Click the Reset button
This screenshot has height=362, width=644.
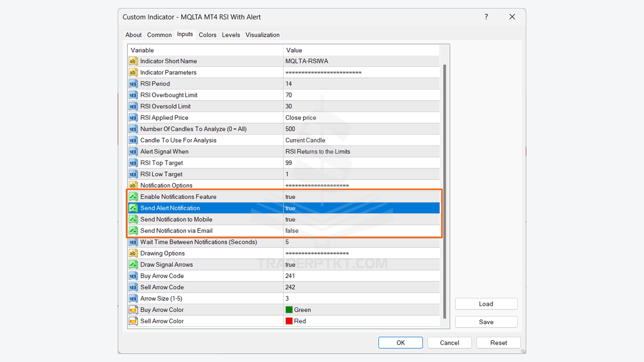coord(499,342)
